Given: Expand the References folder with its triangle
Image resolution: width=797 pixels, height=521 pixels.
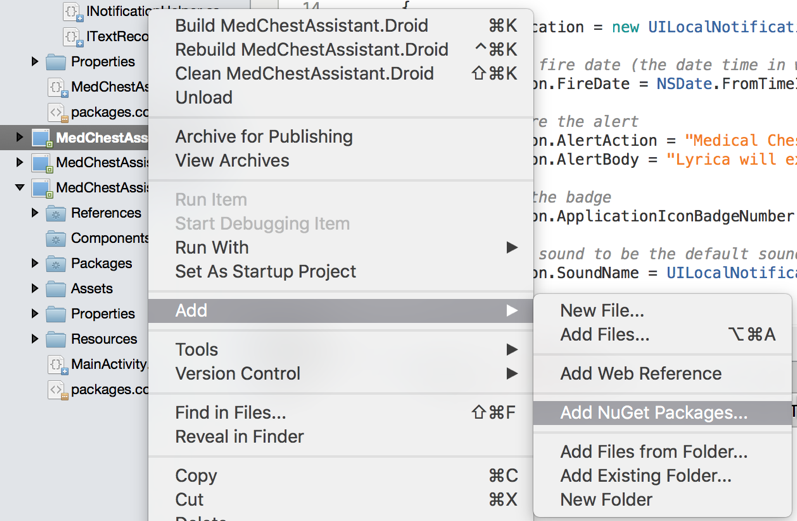Looking at the screenshot, I should [35, 213].
